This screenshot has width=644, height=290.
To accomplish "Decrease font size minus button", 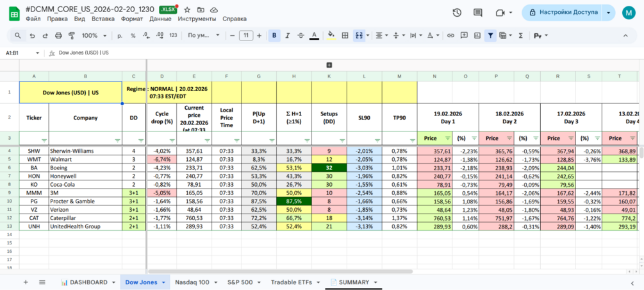I will pyautogui.click(x=233, y=36).
